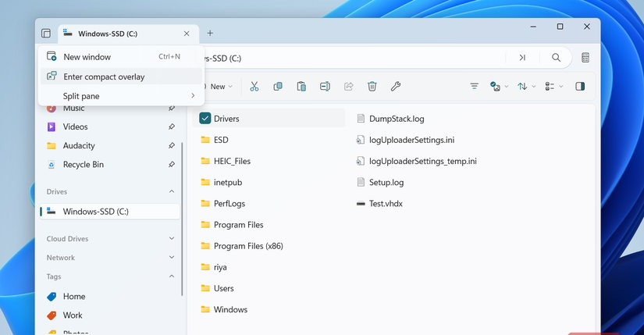644x335 pixels.
Task: Collapse the Drives section
Action: [172, 191]
